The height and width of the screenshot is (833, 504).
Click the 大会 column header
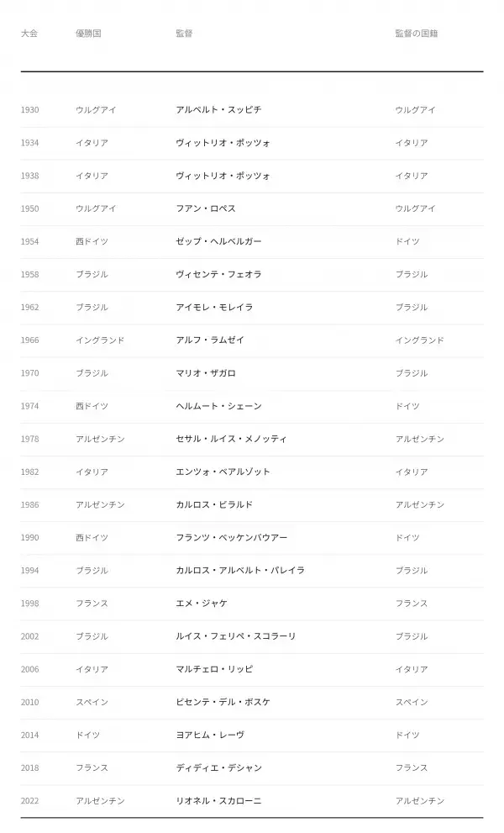pos(29,34)
